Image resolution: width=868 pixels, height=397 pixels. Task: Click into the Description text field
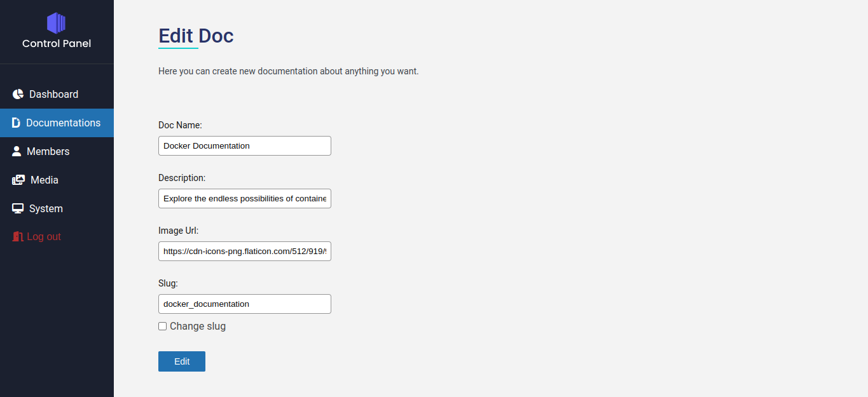pos(245,198)
